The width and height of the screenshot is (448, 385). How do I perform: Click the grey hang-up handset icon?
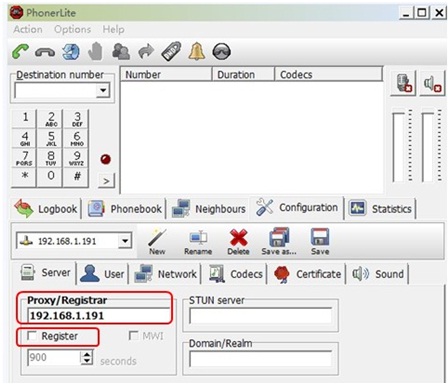tap(45, 52)
